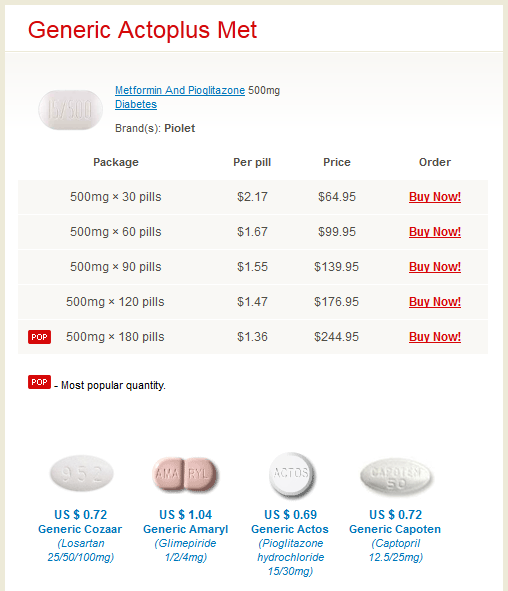The width and height of the screenshot is (508, 591).
Task: Open the Diabetes category link
Action: (136, 104)
